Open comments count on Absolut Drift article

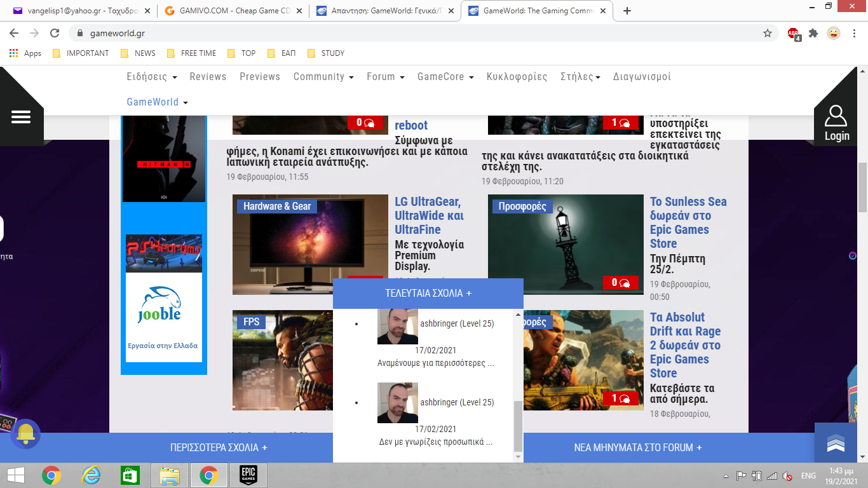[x=620, y=398]
